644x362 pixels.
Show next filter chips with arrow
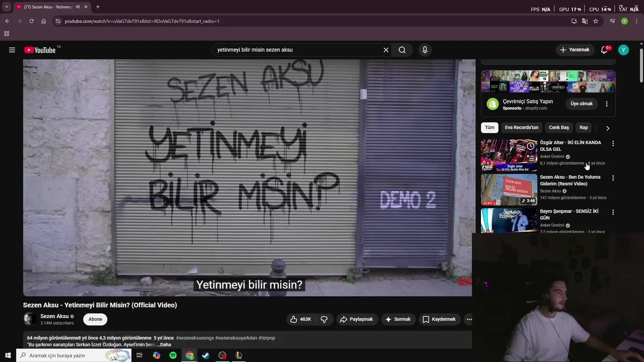(607, 128)
